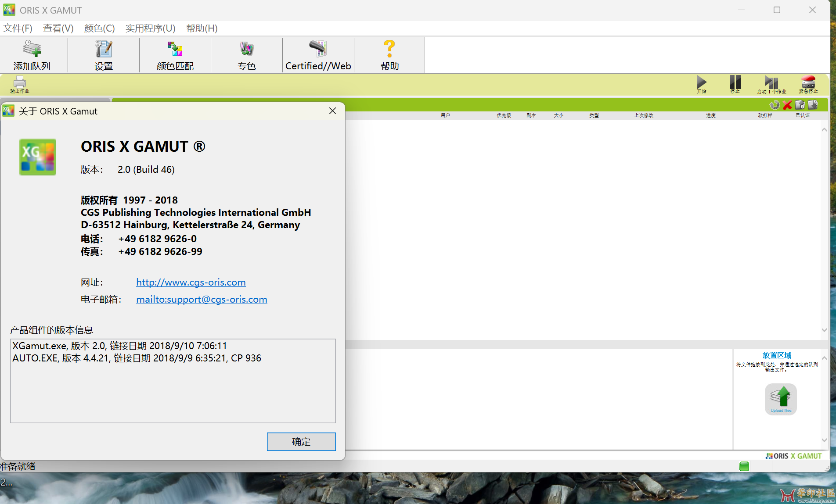Viewport: 836px width, 504px height.
Task: Open the 帮助(H) menu
Action: pyautogui.click(x=202, y=29)
